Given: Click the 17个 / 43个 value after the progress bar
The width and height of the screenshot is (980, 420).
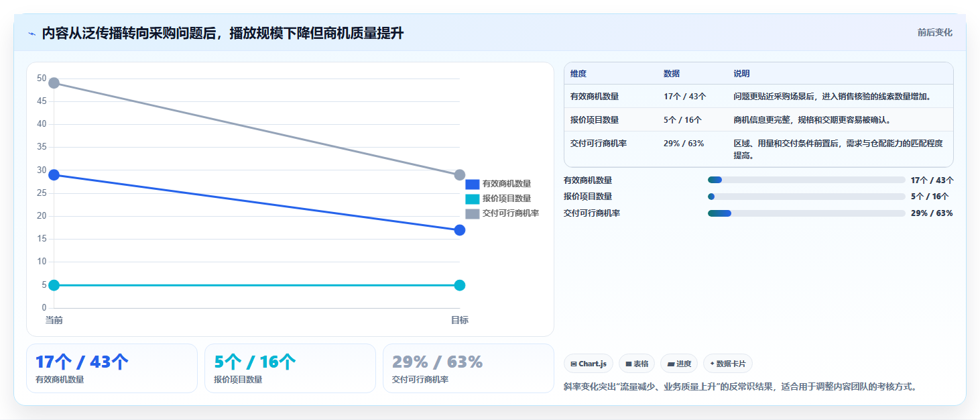Looking at the screenshot, I should tap(932, 180).
